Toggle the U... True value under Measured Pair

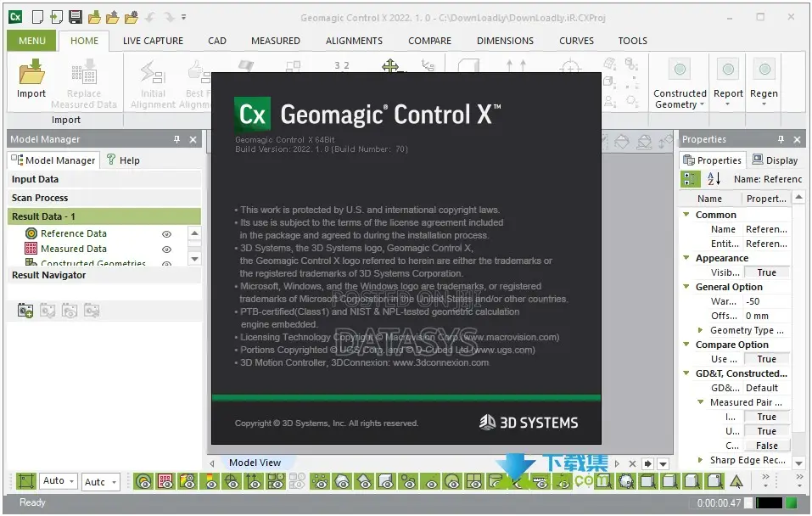coord(766,431)
